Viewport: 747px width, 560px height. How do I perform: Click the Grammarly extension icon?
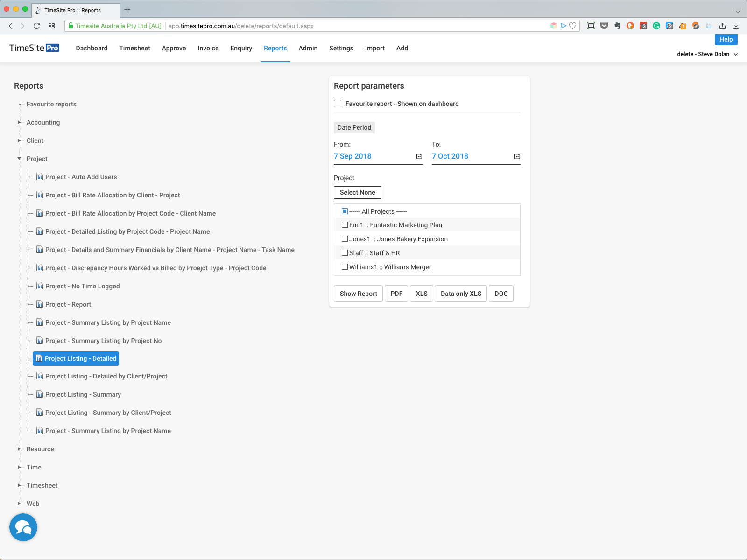[x=656, y=26]
